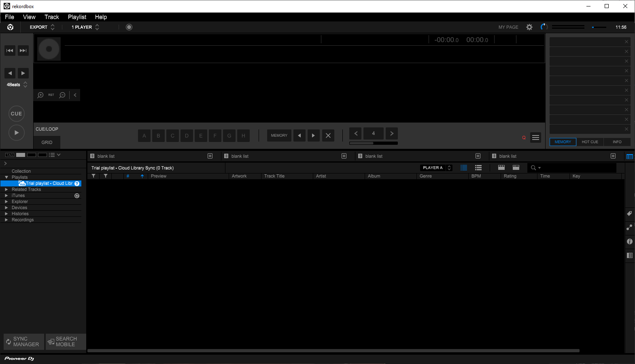The height and width of the screenshot is (364, 635).
Task: Skip to previous track in player
Action: (10, 51)
